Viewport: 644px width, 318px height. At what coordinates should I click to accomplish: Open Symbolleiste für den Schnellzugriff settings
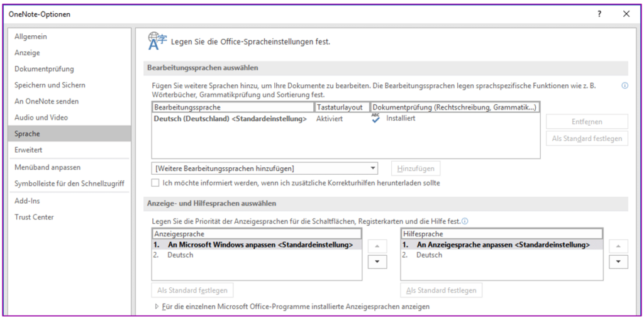pos(70,184)
